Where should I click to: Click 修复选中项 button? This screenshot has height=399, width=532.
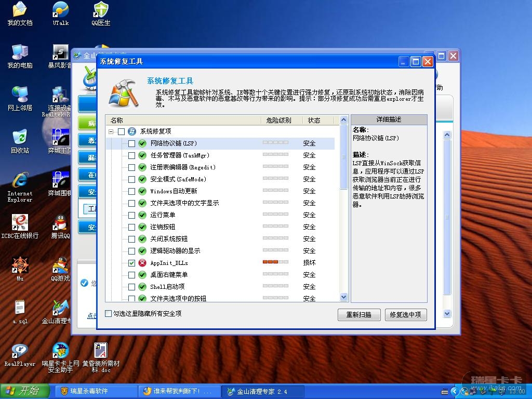(x=405, y=314)
